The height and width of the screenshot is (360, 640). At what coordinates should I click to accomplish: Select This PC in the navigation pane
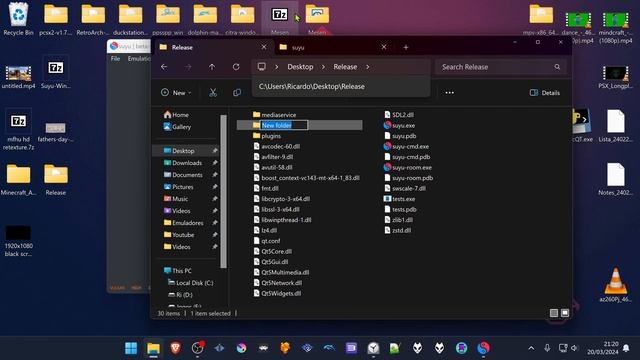coord(178,271)
